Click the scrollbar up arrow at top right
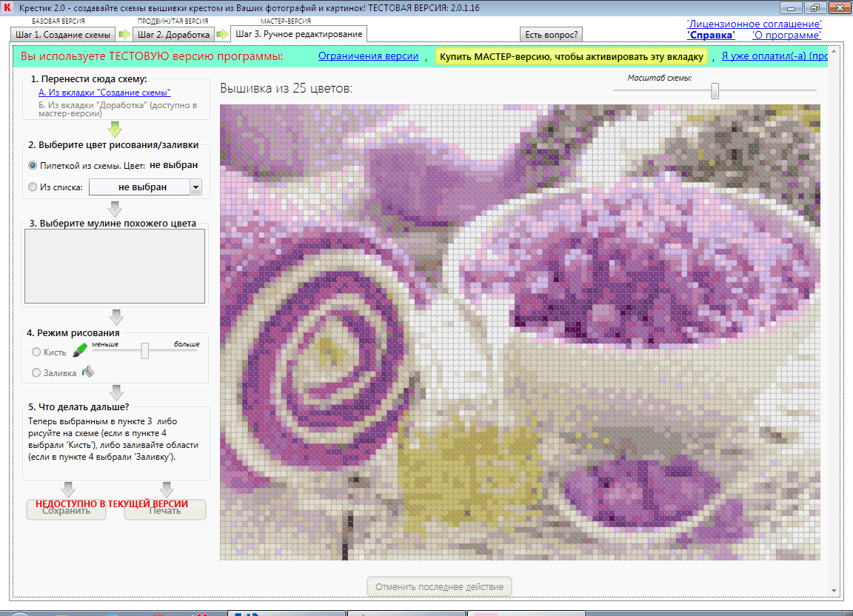 (x=834, y=53)
